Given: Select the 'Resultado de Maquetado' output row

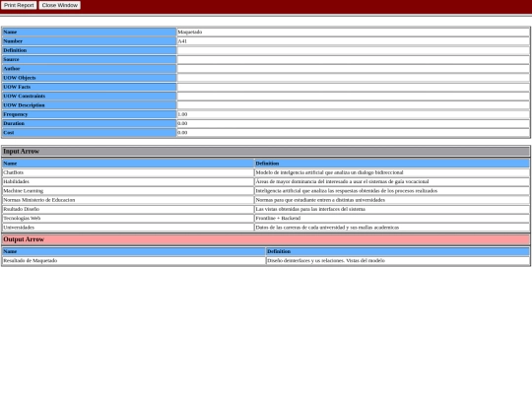Looking at the screenshot, I should pyautogui.click(x=266, y=261).
